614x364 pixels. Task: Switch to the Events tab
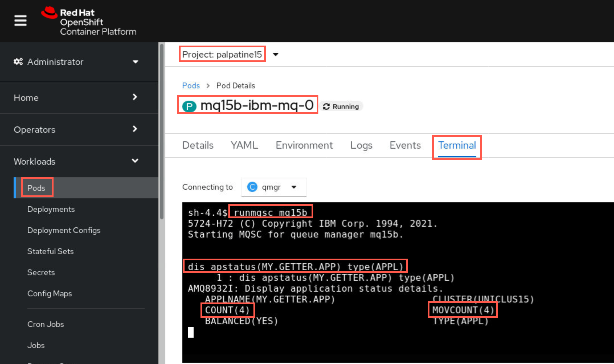[x=405, y=145]
